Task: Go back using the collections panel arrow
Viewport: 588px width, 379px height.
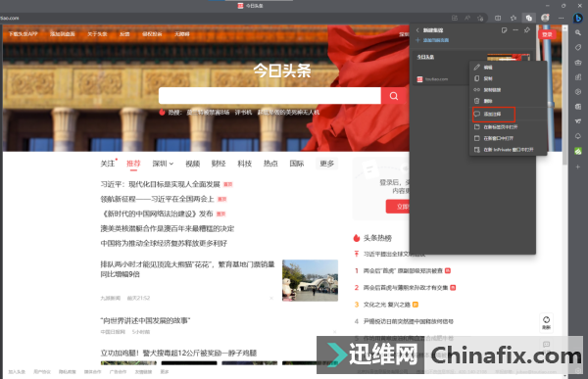Action: click(417, 30)
